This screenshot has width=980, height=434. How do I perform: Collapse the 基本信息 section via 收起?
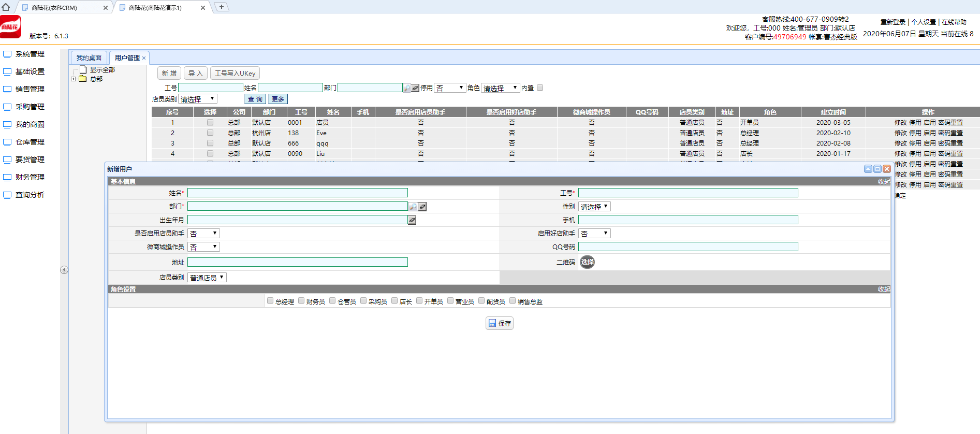884,181
